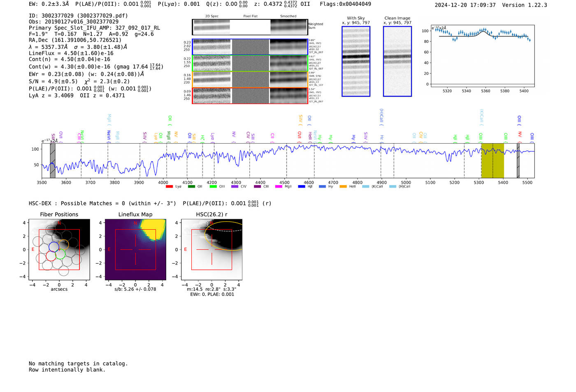Click the Obs: 20190127v016_3002377029 line
The image size is (576, 392).
click(x=74, y=22)
